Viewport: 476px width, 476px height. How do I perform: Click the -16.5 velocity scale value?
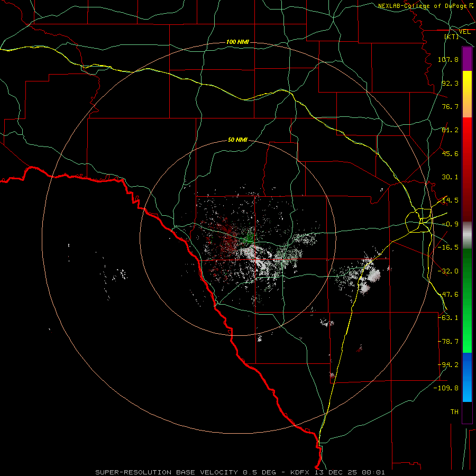click(x=448, y=248)
